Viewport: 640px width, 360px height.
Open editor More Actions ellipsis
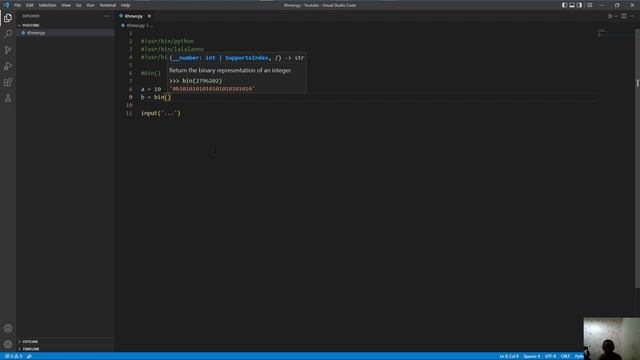632,16
